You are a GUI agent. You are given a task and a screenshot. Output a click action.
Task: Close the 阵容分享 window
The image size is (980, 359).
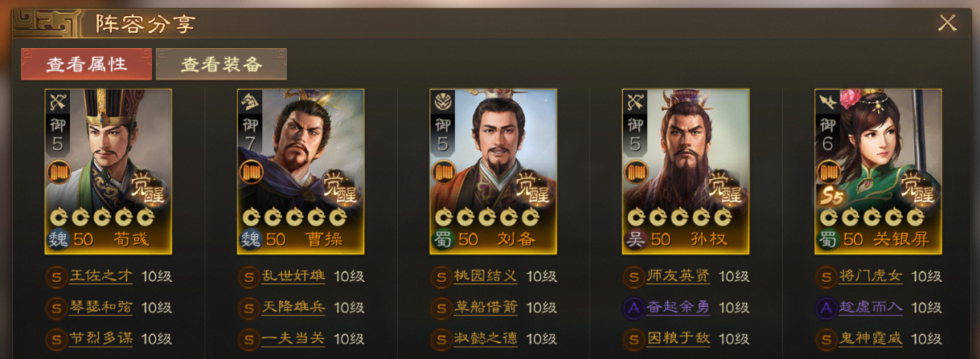(x=947, y=22)
